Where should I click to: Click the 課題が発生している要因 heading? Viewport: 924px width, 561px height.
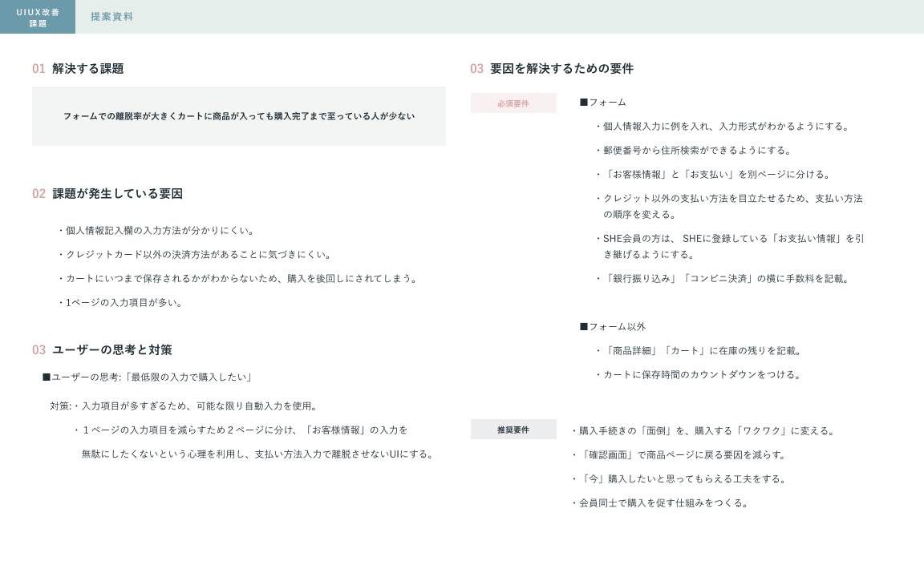point(117,194)
